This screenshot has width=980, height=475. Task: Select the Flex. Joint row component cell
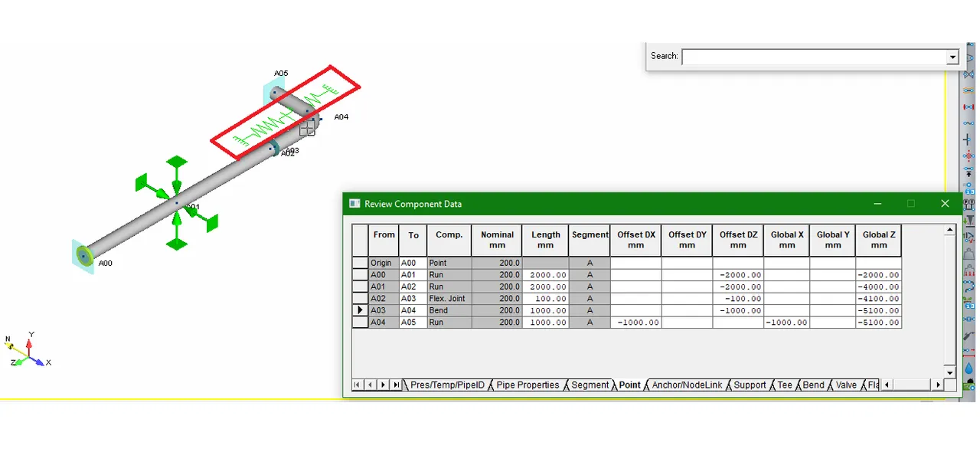point(449,299)
